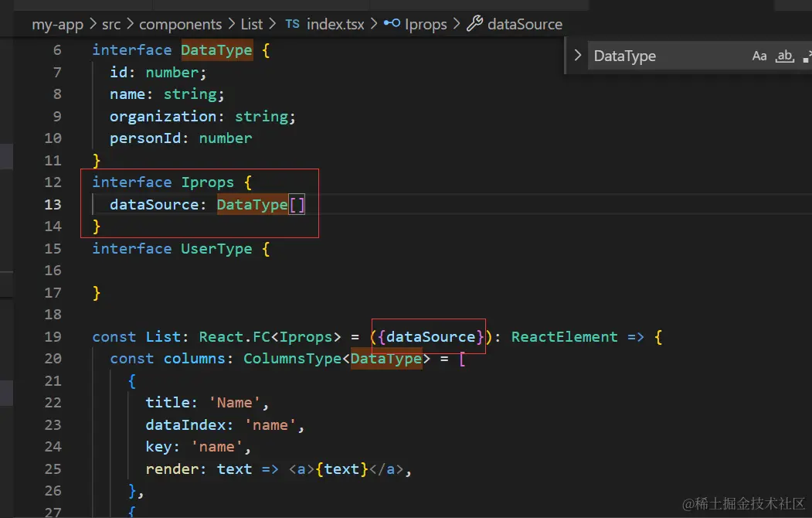The height and width of the screenshot is (518, 812).
Task: Click the interface symbol icon before Iprops breadcrumb
Action: (x=392, y=23)
